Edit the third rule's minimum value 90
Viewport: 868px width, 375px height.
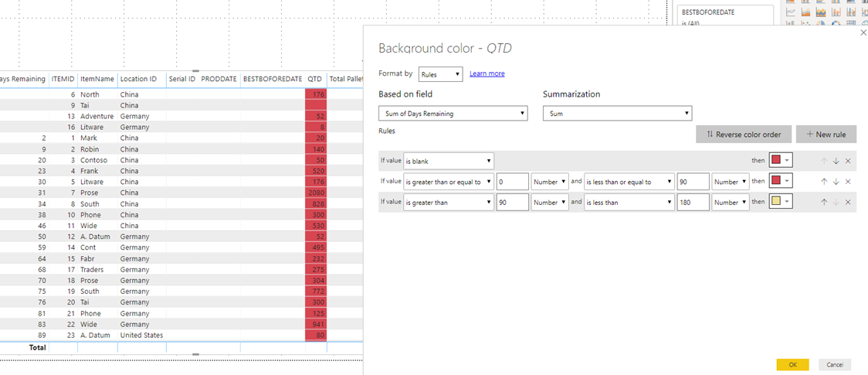(512, 203)
